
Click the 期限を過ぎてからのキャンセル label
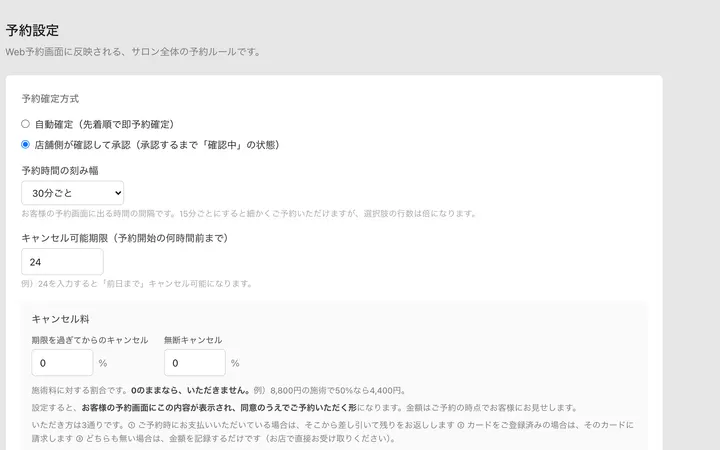tap(90, 340)
